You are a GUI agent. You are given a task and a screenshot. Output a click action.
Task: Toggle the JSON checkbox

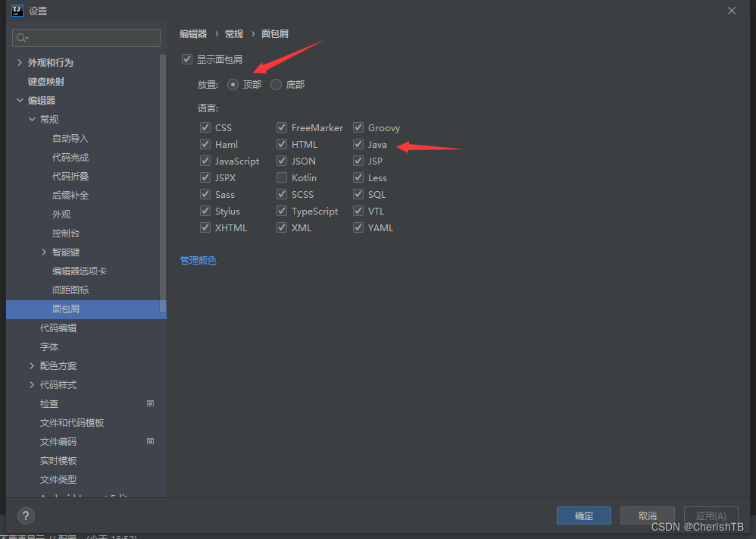pos(282,161)
